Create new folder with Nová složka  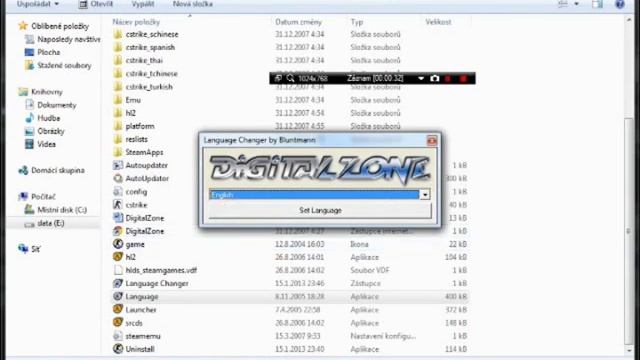193,4
